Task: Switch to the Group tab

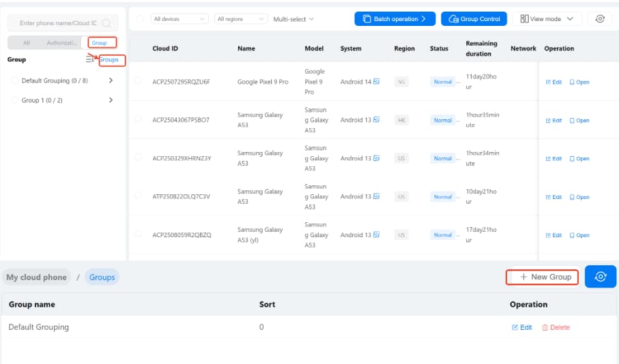Action: click(x=99, y=43)
